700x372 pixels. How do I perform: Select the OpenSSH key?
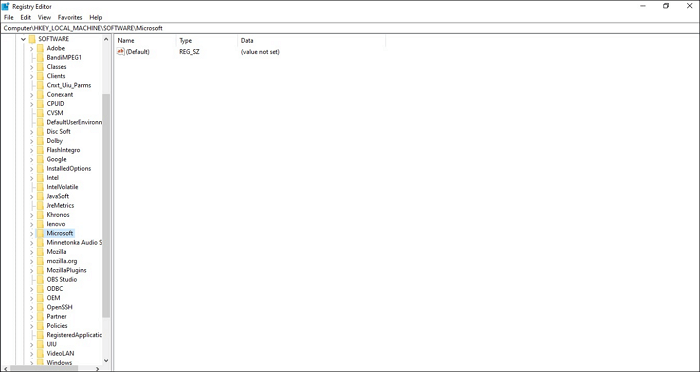tap(59, 307)
